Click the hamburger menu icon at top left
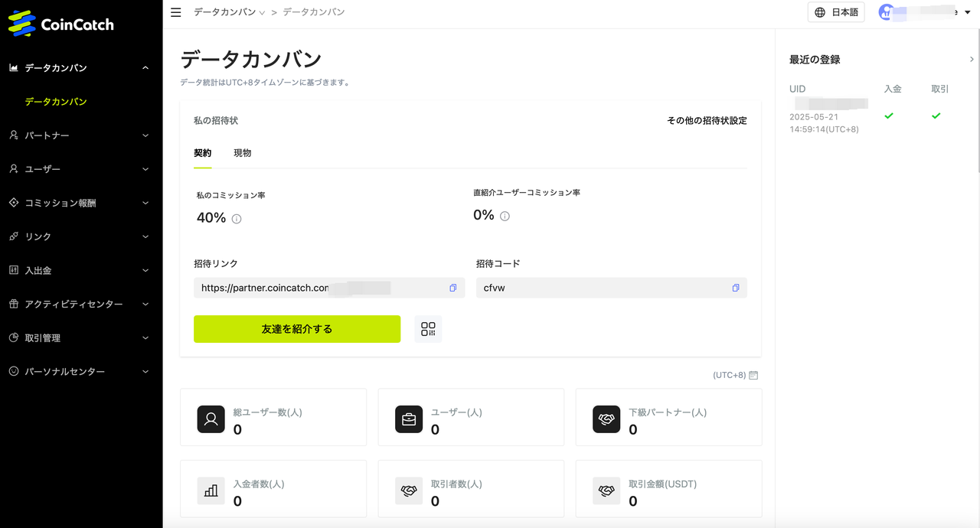980x528 pixels. coord(175,11)
